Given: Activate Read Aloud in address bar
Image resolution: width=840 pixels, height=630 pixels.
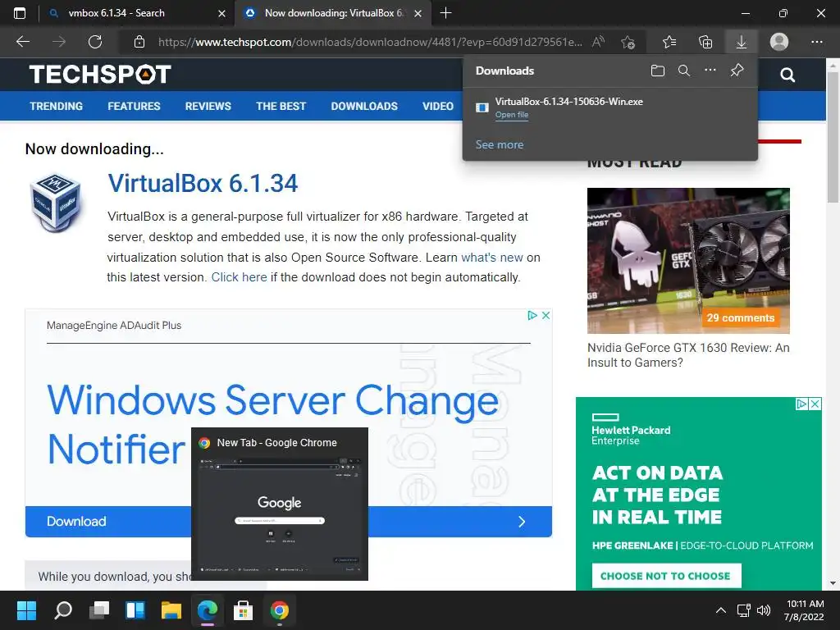Looking at the screenshot, I should click(x=598, y=42).
